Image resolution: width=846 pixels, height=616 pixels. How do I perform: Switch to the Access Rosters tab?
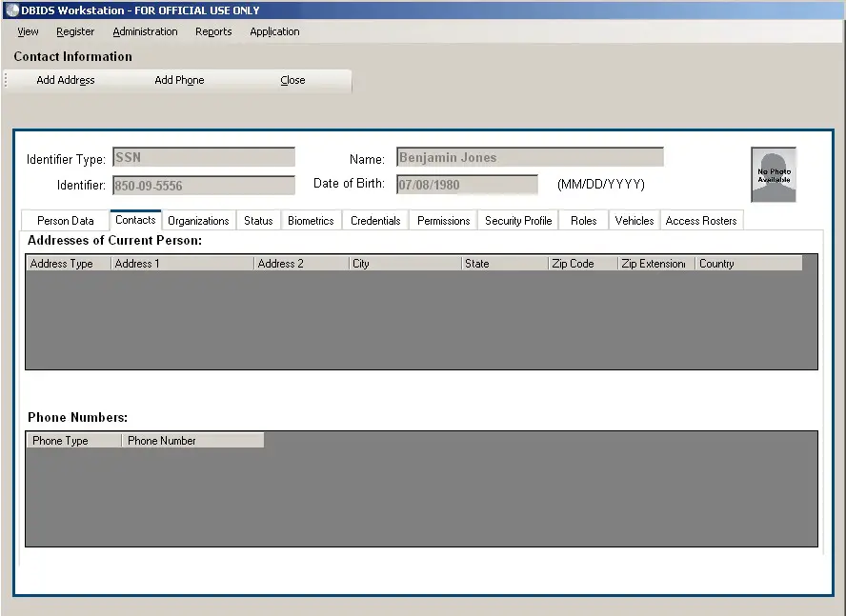pos(701,220)
